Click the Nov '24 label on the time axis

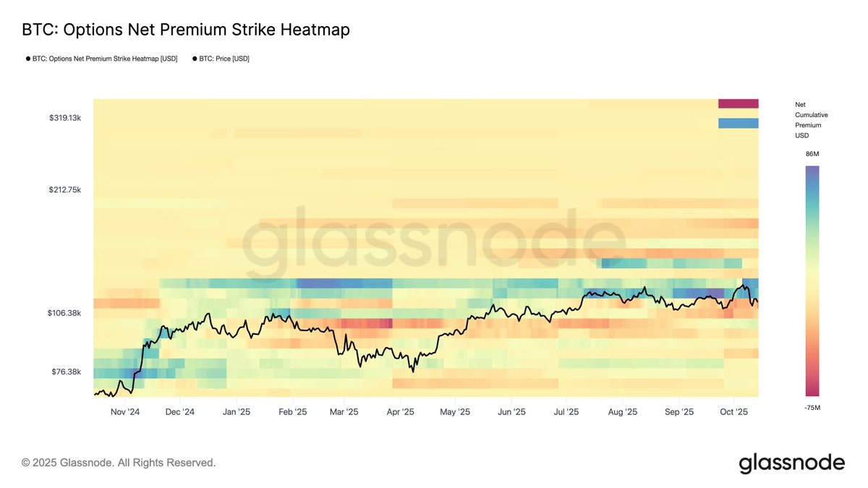(x=124, y=412)
